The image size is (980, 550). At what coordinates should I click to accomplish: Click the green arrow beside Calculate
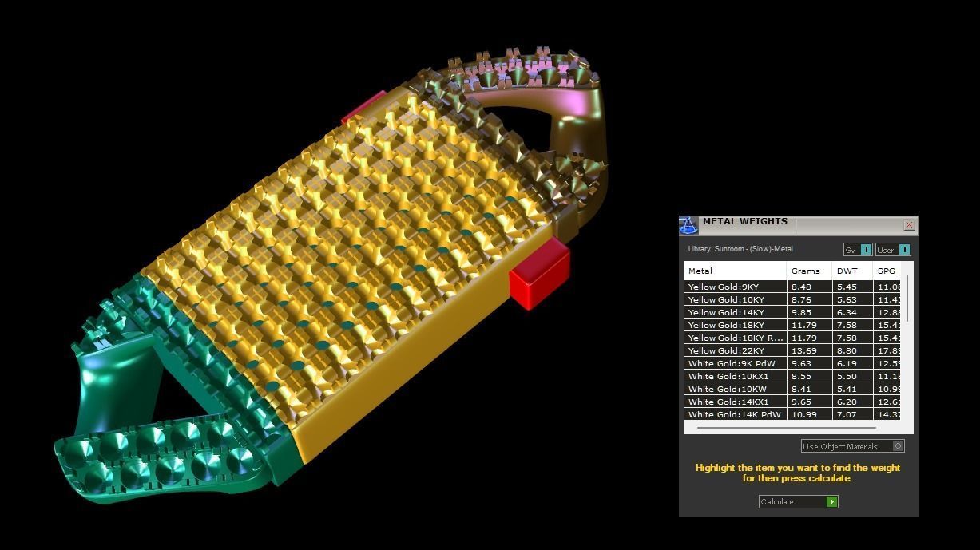click(x=831, y=501)
